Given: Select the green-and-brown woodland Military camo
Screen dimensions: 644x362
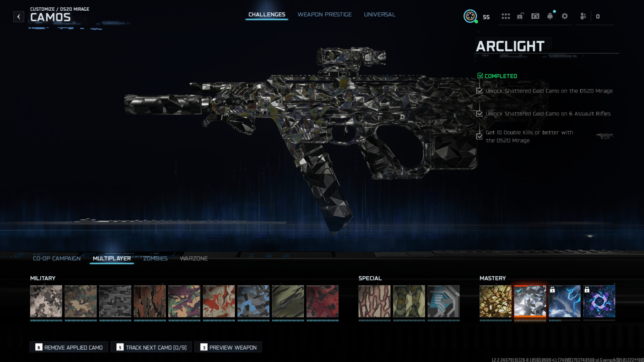Looking at the screenshot, I should (x=81, y=302).
